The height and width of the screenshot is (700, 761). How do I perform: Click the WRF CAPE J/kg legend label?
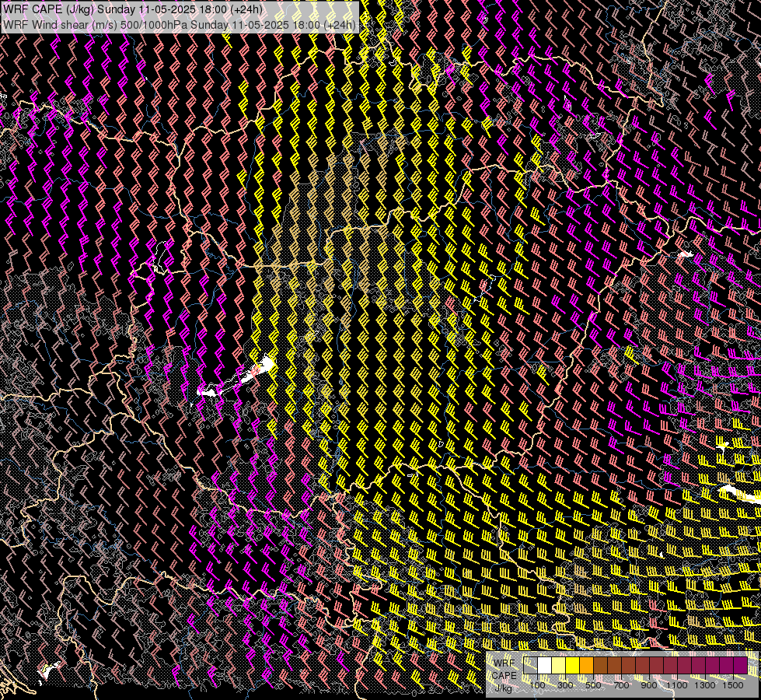(x=504, y=676)
